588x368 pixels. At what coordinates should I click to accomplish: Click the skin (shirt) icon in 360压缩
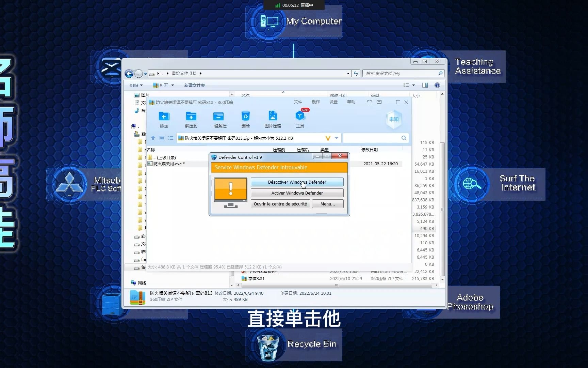(370, 102)
